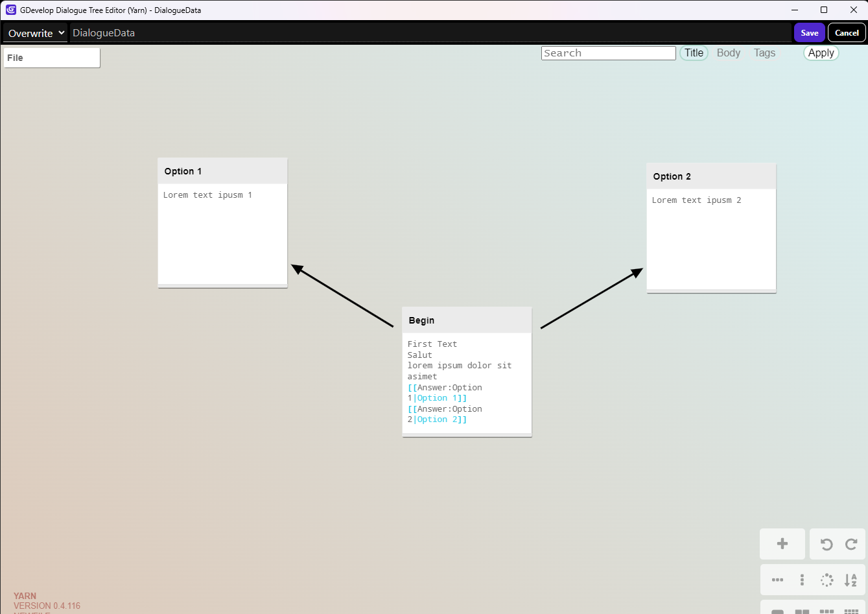Cancel editing the dialogue tree
Viewport: 868px width, 614px height.
[847, 32]
